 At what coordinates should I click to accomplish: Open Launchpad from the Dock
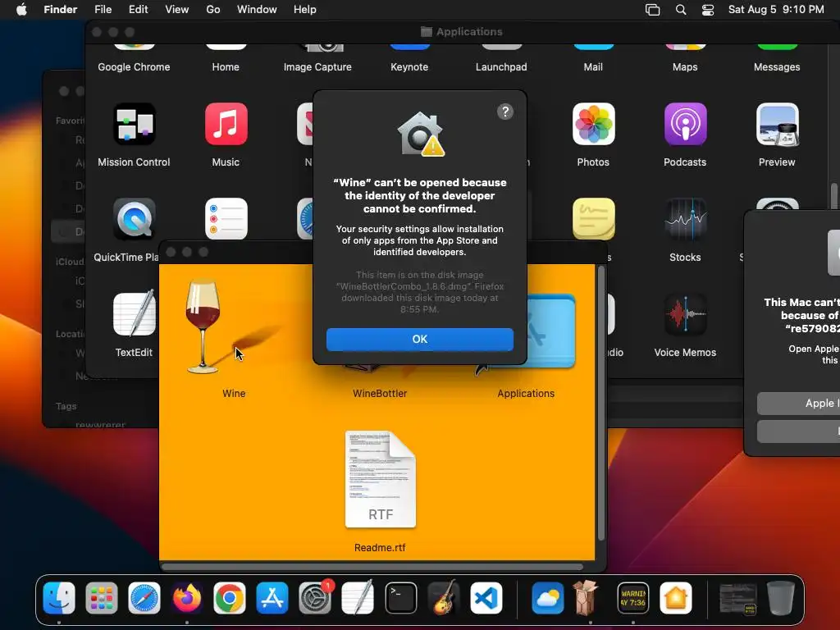pyautogui.click(x=101, y=598)
